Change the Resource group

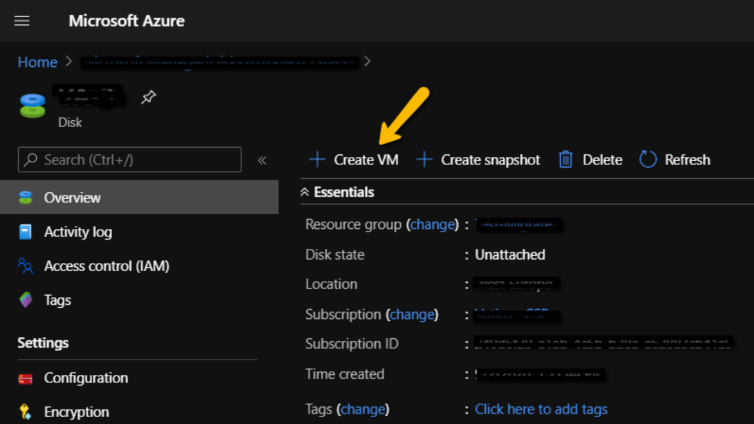pos(433,224)
